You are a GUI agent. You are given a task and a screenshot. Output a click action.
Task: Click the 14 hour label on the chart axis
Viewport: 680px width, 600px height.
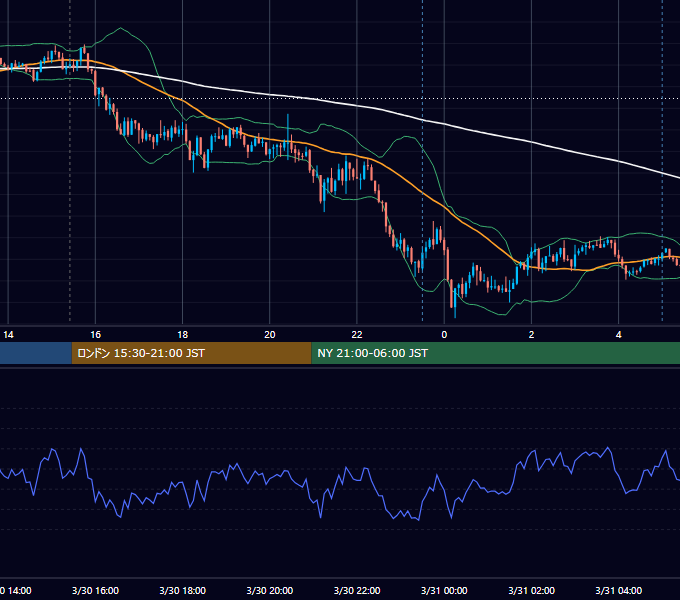click(x=8, y=335)
